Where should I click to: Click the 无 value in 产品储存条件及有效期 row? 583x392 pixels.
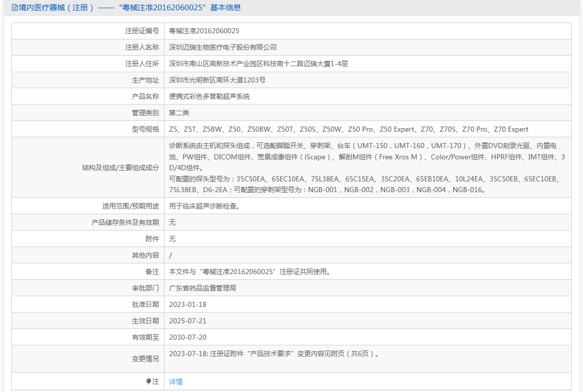click(172, 222)
